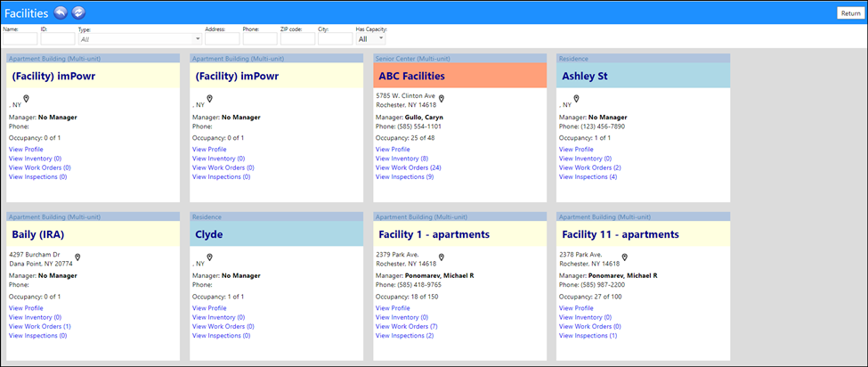Image resolution: width=868 pixels, height=367 pixels.
Task: Open View Inspections (9) link
Action: tap(404, 177)
